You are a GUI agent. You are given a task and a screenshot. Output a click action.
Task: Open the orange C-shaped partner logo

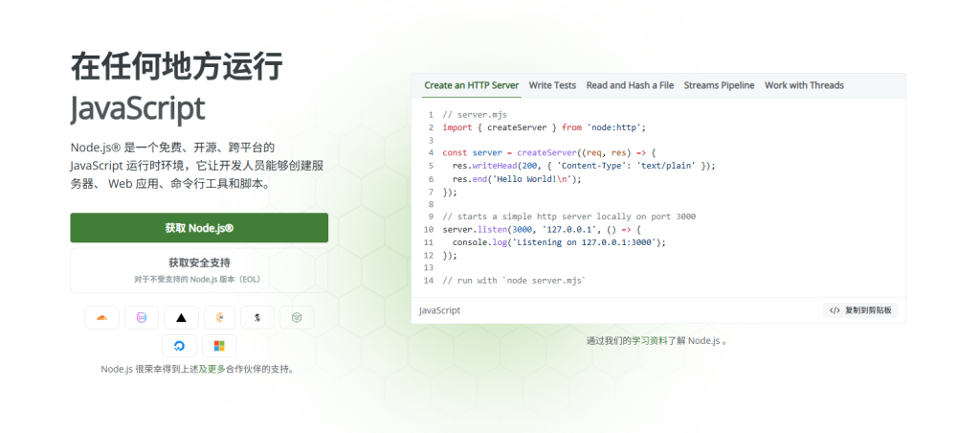tap(219, 318)
